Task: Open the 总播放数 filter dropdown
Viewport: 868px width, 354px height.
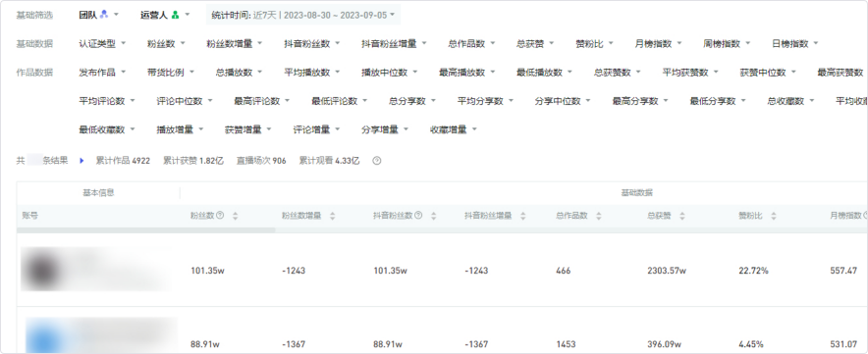Action: pyautogui.click(x=240, y=73)
